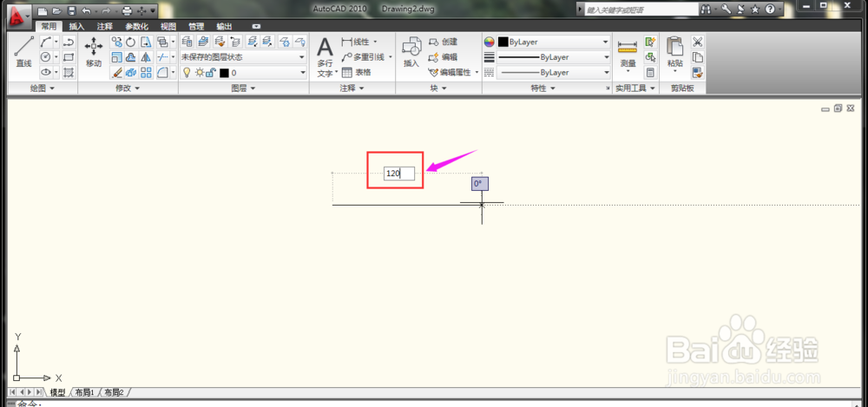868x407 pixels.
Task: Expand the 实用工具 panel title
Action: (x=635, y=88)
